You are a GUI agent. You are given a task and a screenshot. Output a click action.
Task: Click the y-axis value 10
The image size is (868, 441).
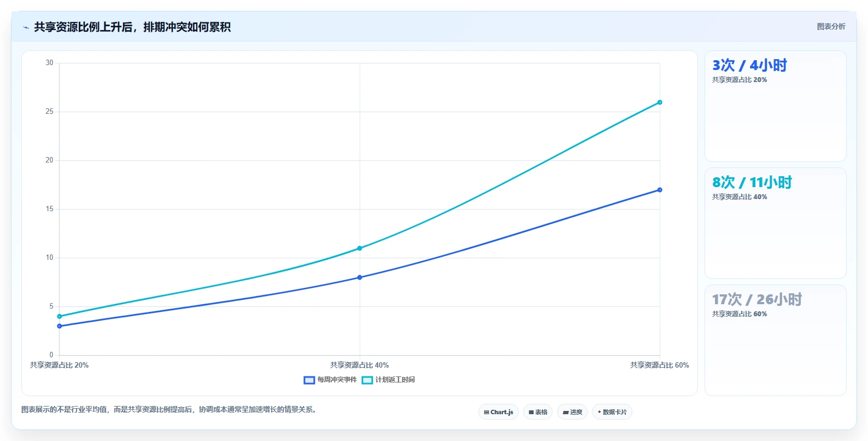[x=49, y=258]
